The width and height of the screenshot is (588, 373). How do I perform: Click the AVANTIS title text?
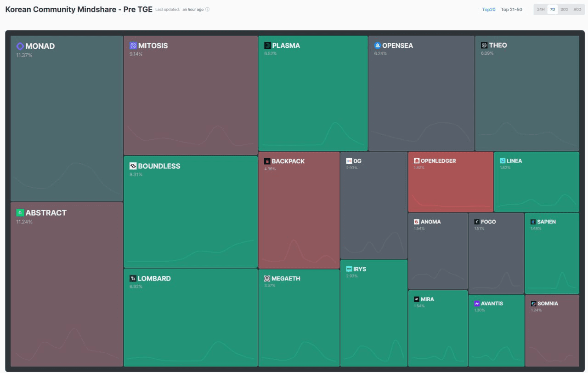pyautogui.click(x=492, y=304)
